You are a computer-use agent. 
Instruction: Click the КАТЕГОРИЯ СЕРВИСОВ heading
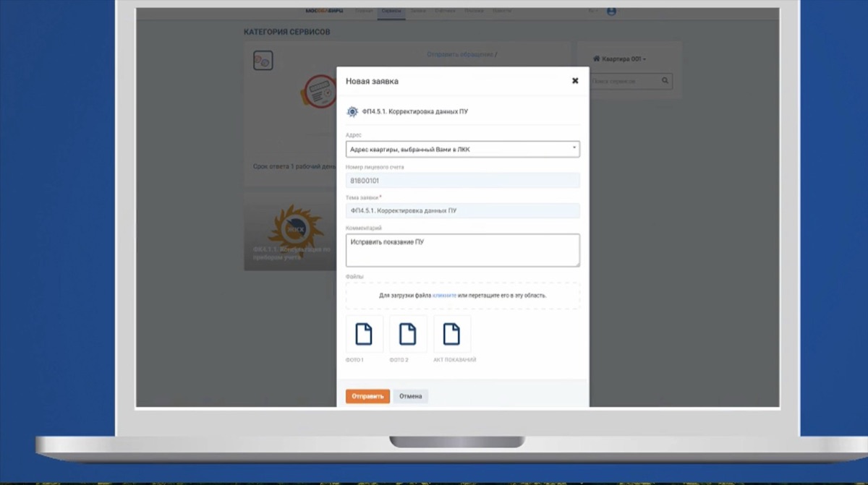coord(287,33)
